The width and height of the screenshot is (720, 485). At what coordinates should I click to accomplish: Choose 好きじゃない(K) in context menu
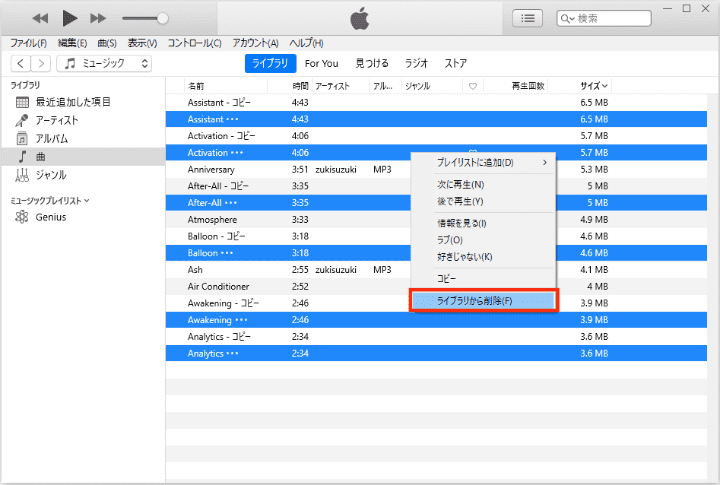[x=484, y=257]
